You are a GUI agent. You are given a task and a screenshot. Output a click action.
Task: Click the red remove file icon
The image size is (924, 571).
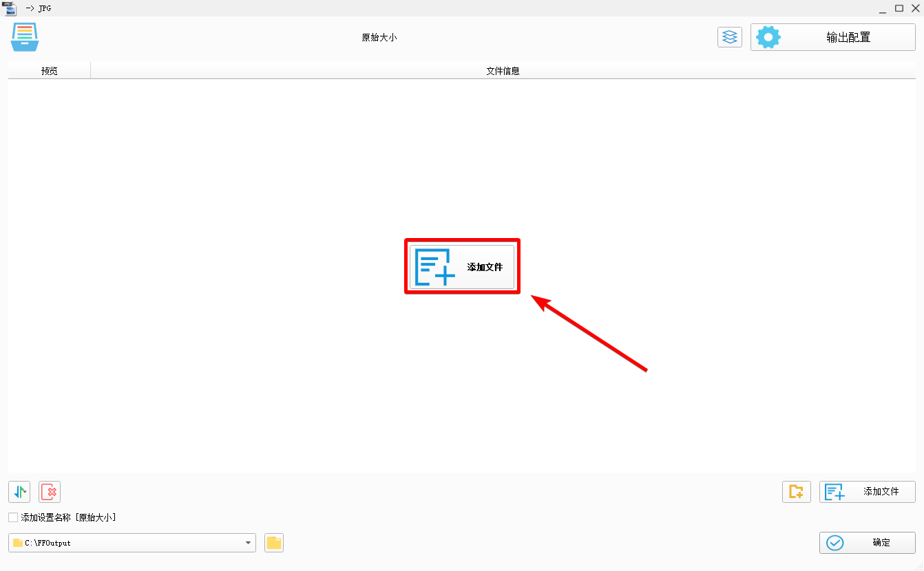[50, 492]
